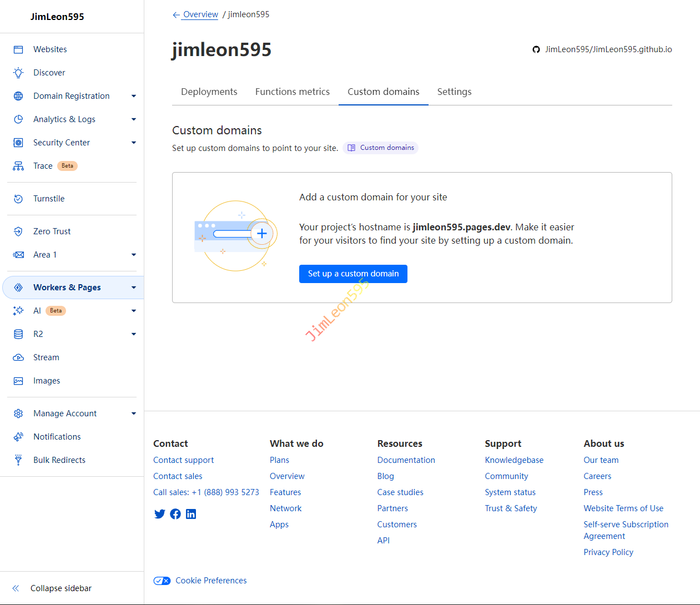700x605 pixels.
Task: Open Twitter link in footer
Action: pos(160,514)
